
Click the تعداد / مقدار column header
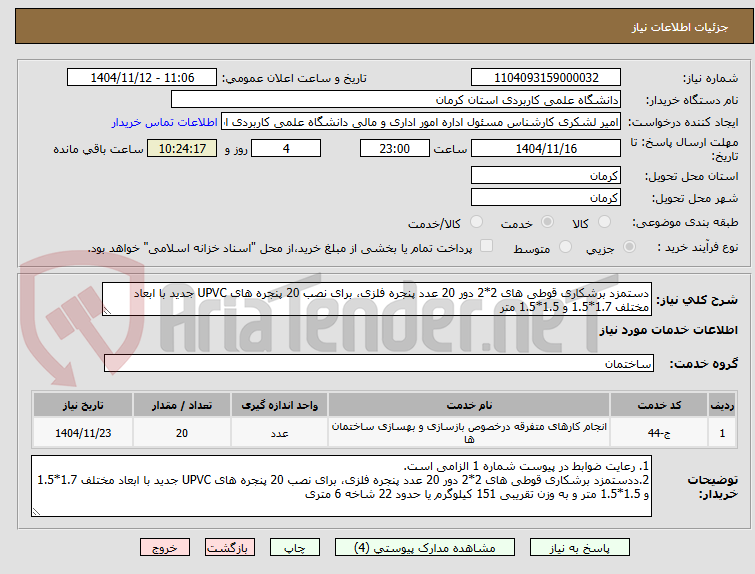(182, 405)
